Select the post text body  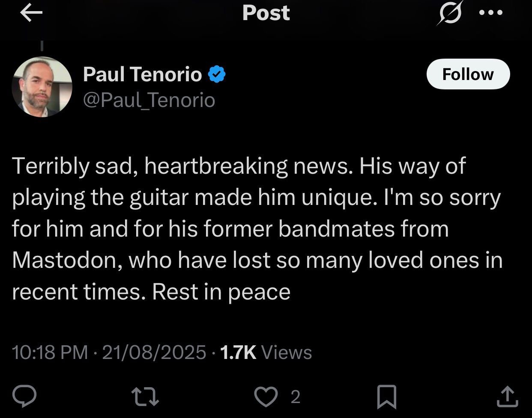tap(257, 229)
